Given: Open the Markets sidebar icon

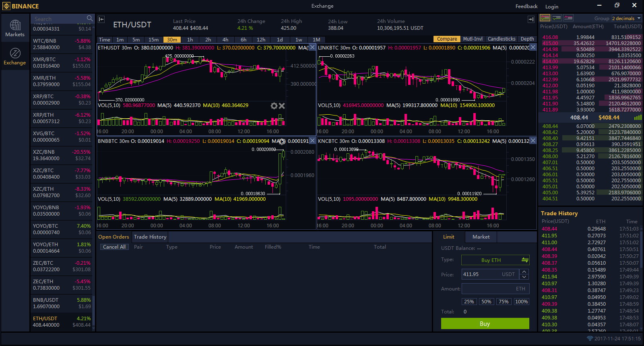Looking at the screenshot, I should (x=15, y=28).
